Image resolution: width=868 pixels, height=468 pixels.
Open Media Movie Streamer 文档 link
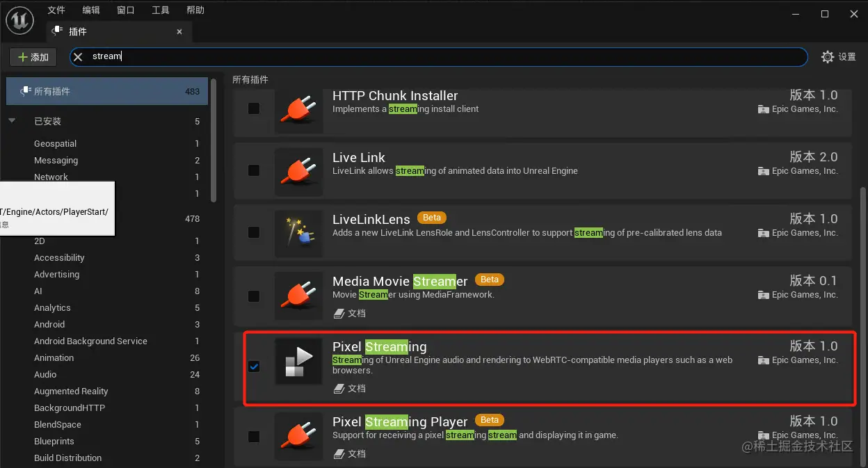pyautogui.click(x=357, y=314)
